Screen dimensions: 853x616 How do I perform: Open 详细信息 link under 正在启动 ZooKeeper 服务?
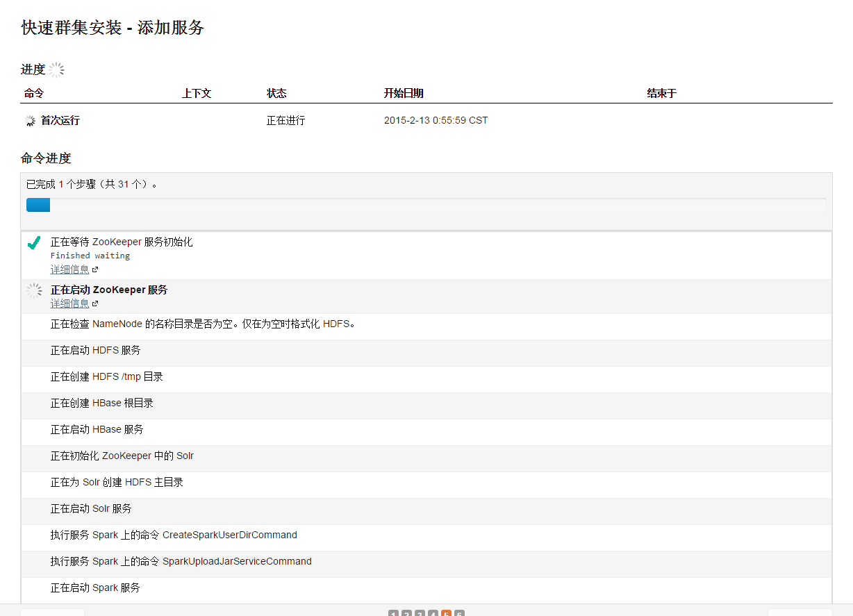click(69, 303)
